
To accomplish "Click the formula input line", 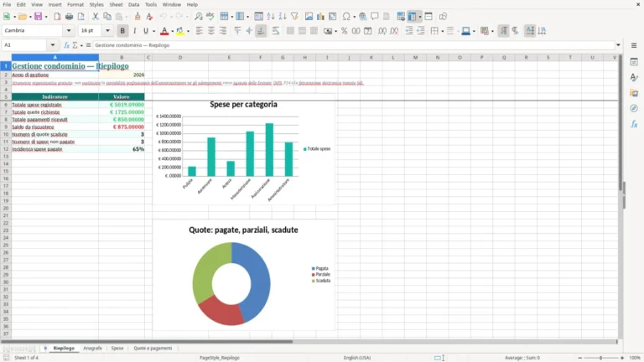I will (x=353, y=45).
